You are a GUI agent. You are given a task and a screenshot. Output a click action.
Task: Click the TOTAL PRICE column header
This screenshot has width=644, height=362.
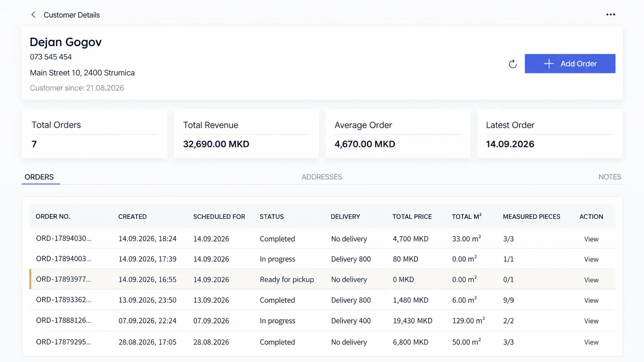pyautogui.click(x=412, y=217)
